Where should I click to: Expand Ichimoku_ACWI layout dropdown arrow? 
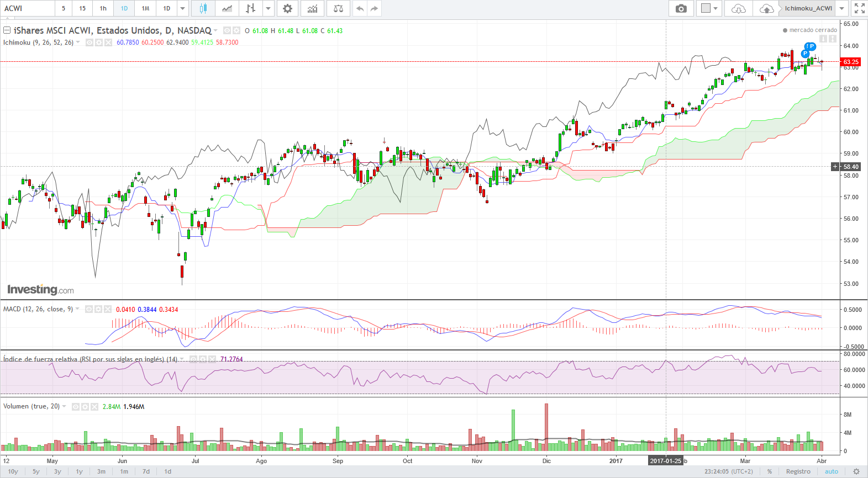[841, 8]
